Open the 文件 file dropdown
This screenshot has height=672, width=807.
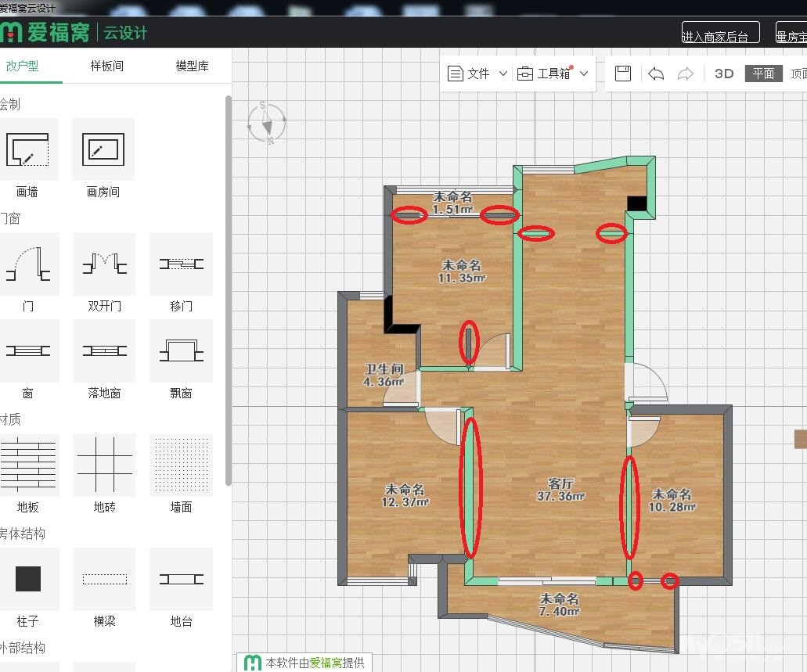click(477, 74)
